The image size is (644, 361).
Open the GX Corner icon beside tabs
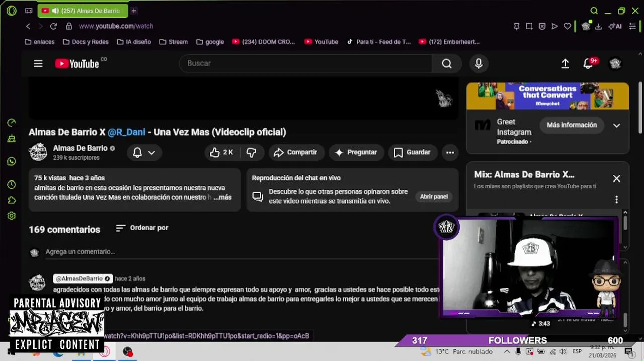click(x=29, y=11)
